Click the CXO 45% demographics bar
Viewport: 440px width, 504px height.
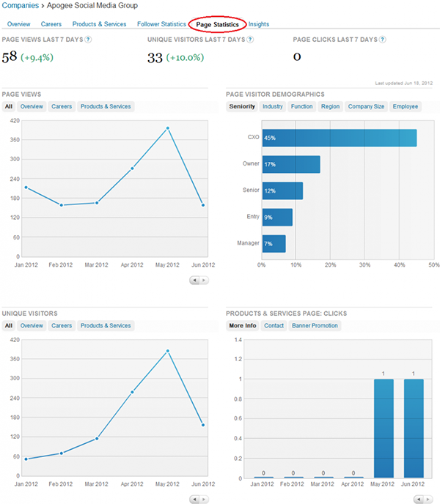coord(340,138)
